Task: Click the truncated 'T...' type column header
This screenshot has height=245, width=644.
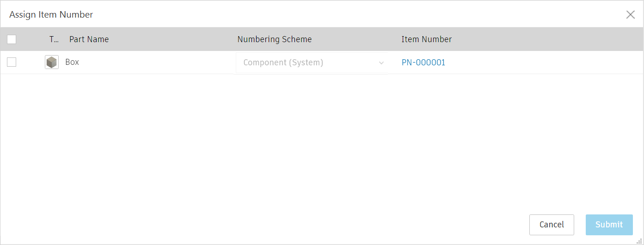Action: click(54, 39)
